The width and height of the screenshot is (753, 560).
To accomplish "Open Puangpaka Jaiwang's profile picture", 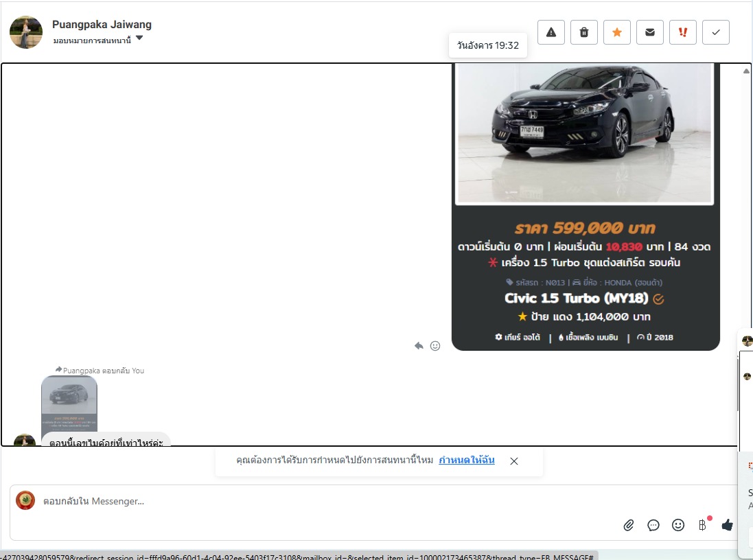I will pos(26,32).
